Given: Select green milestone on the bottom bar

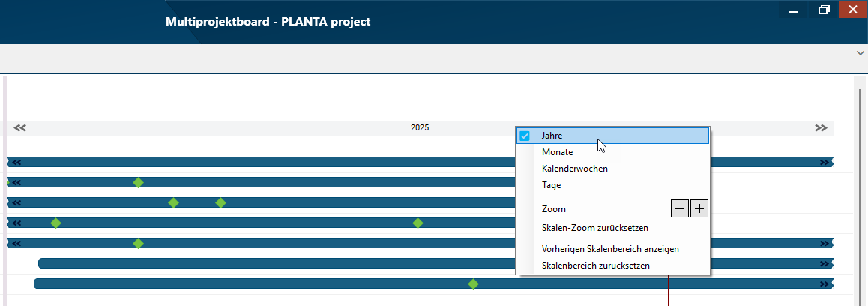Looking at the screenshot, I should [x=473, y=283].
